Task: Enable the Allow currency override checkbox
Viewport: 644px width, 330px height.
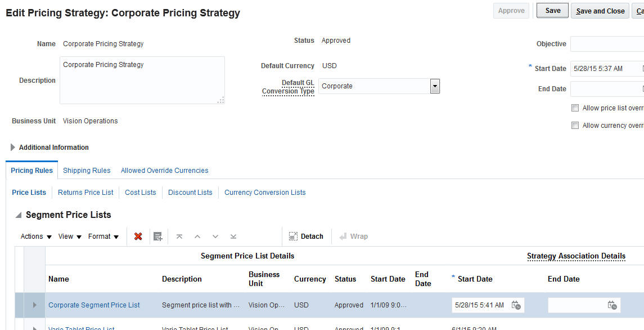Action: point(575,125)
